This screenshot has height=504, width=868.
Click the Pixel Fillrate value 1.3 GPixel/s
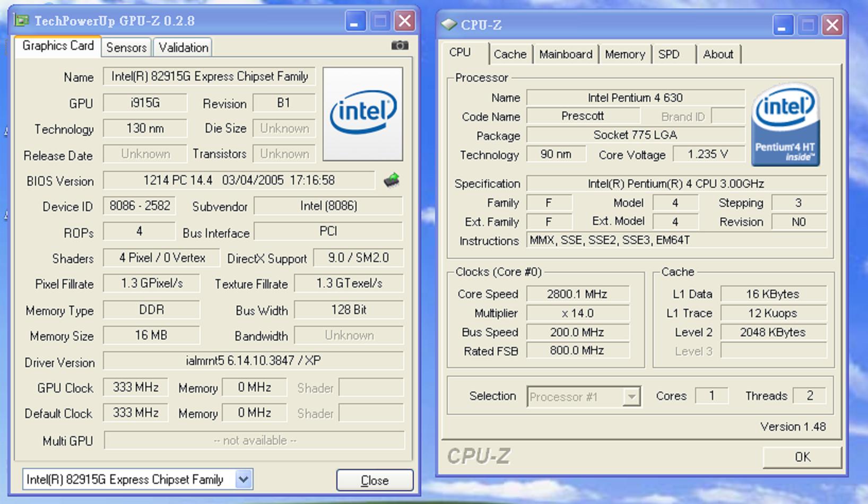pyautogui.click(x=152, y=283)
